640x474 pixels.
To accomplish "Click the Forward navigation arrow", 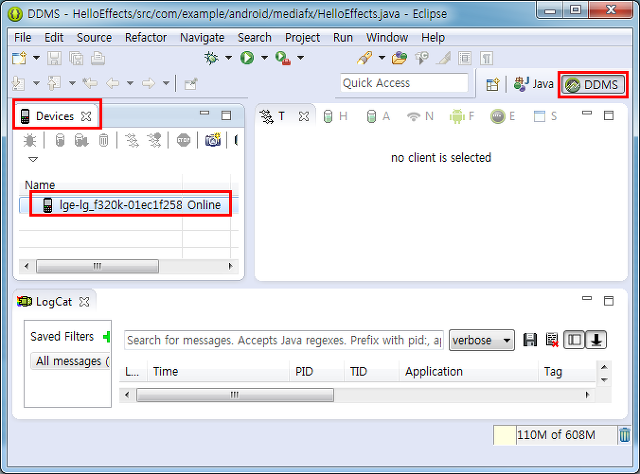I will coord(148,83).
